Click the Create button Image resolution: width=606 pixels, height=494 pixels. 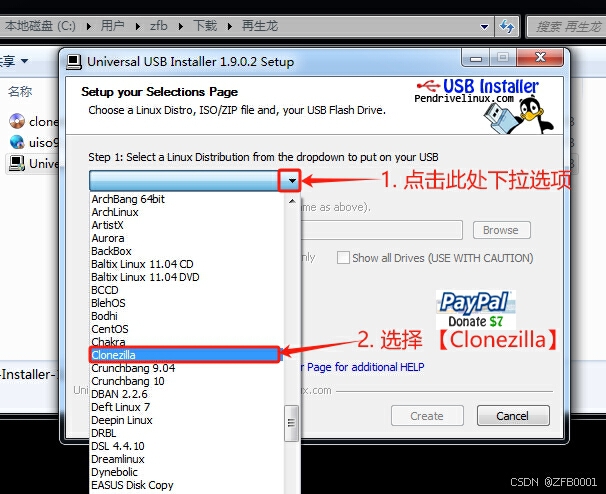click(x=427, y=416)
